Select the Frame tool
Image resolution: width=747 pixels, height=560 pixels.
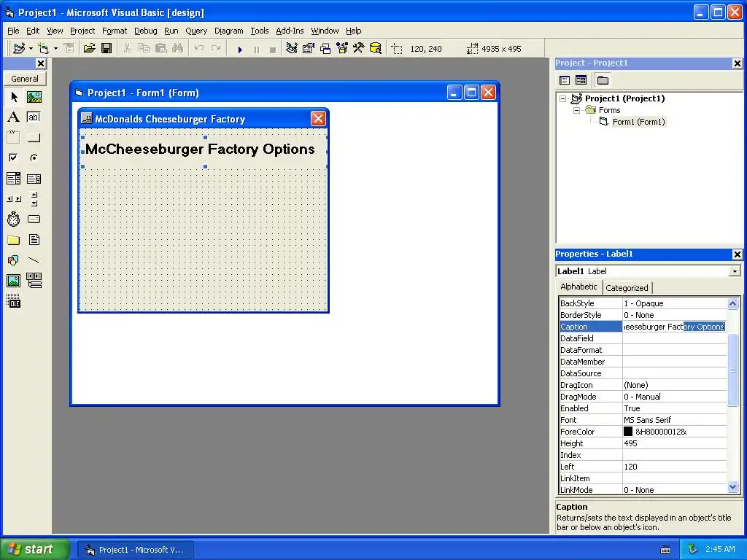pos(14,137)
